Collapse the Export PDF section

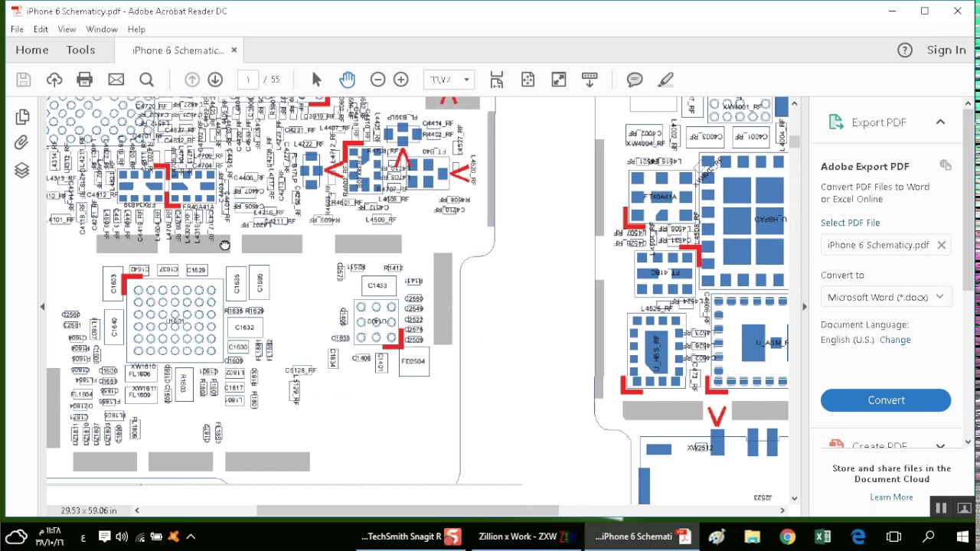pyautogui.click(x=940, y=122)
